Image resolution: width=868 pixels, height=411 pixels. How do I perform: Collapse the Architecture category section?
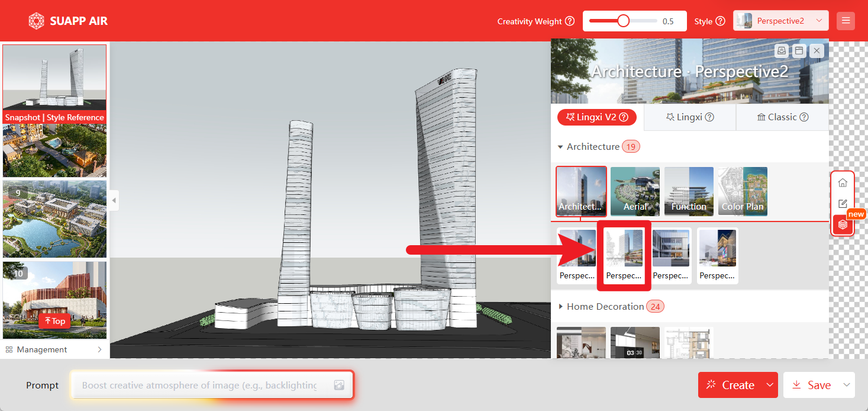[560, 147]
